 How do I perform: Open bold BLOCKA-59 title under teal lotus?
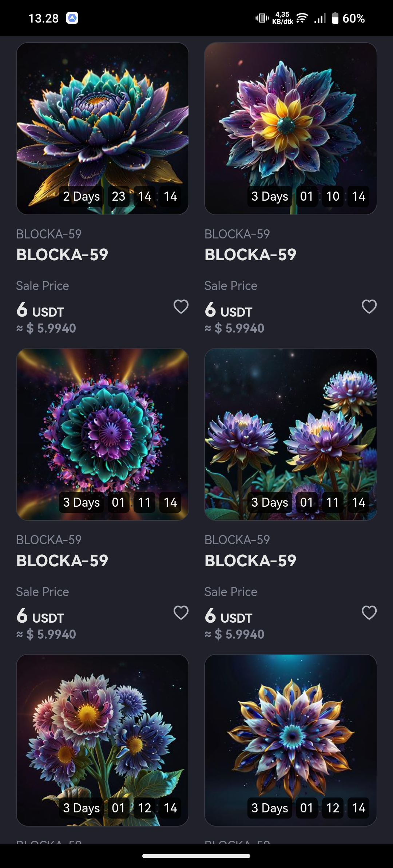tap(62, 254)
